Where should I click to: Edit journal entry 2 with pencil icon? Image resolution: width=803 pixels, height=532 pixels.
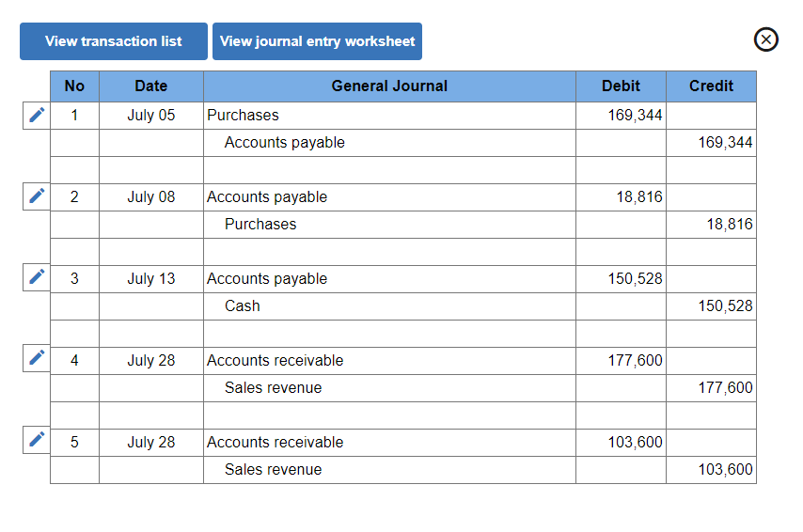[x=37, y=196]
